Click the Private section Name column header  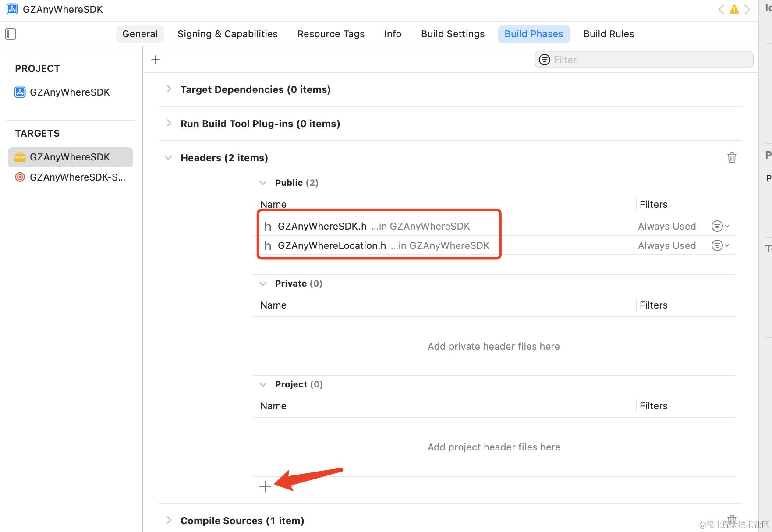coord(273,305)
